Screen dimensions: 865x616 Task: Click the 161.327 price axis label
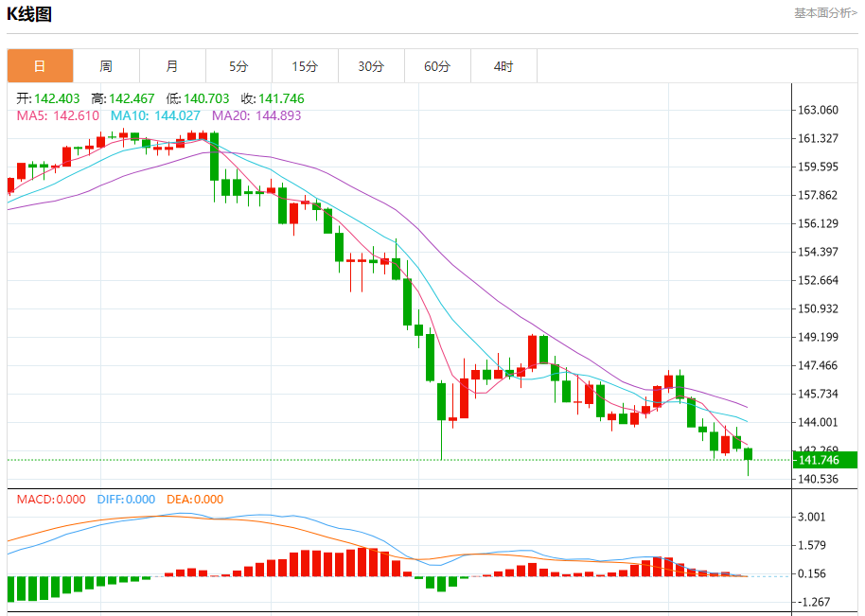[818, 138]
